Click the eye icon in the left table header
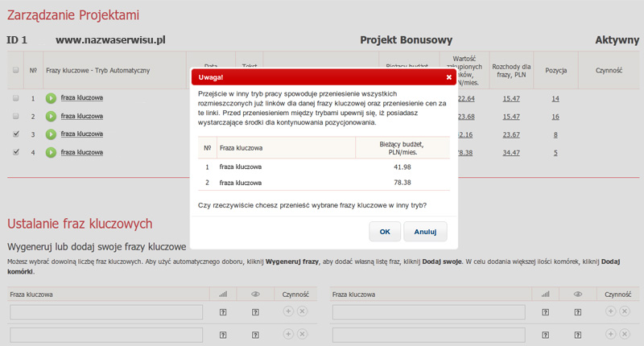Screen dimensions: 644x346 click(x=255, y=295)
